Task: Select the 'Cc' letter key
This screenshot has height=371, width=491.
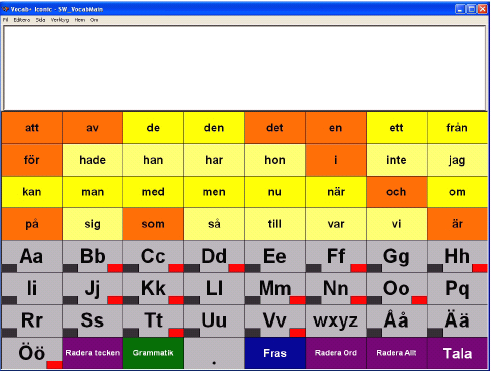Action: tap(153, 256)
